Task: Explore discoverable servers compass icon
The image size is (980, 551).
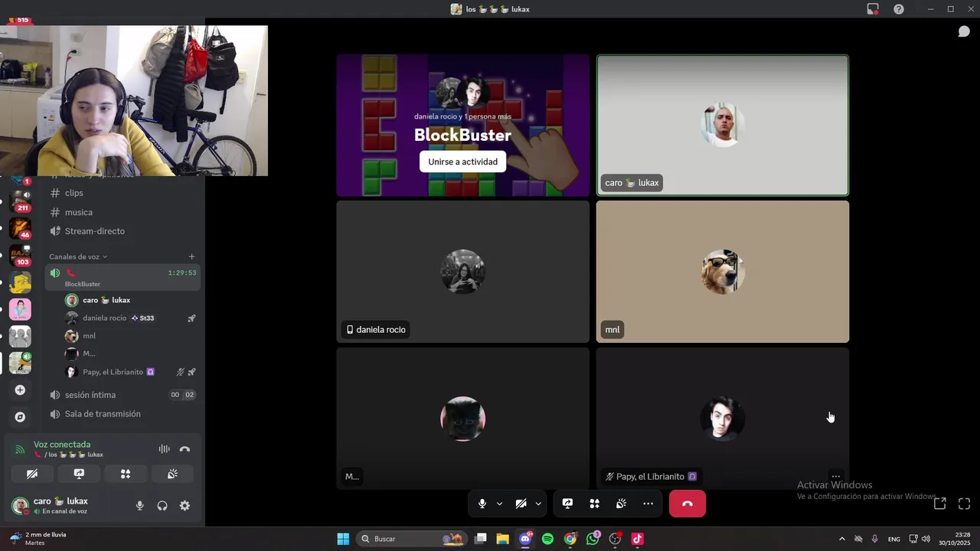Action: point(20,417)
